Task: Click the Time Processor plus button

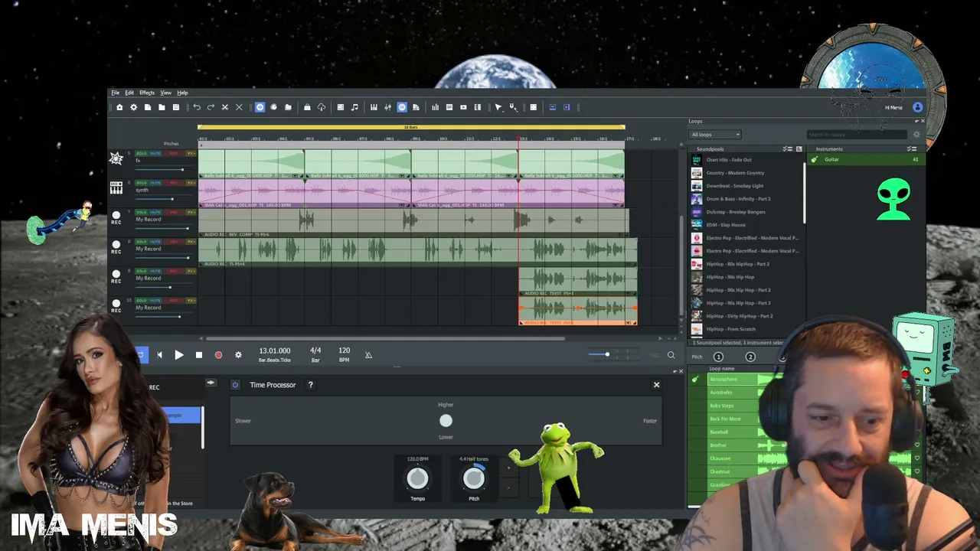Action: (x=508, y=468)
